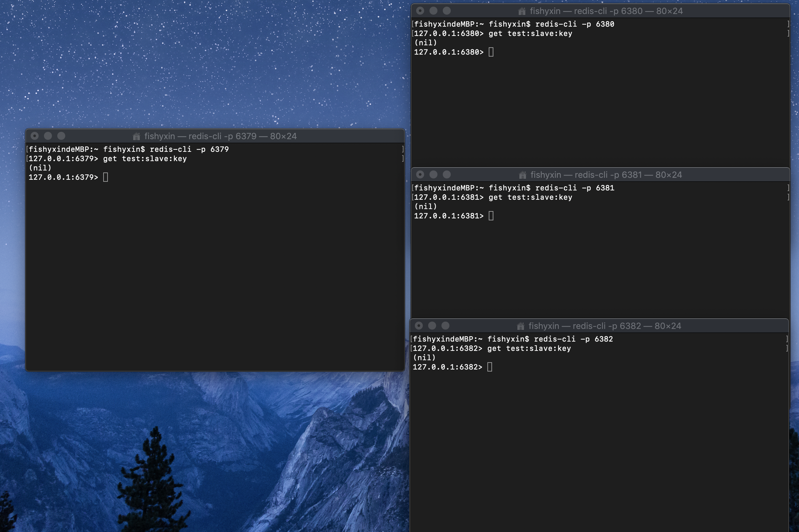Minimize the redis-cli 6379 terminal window

coord(48,136)
